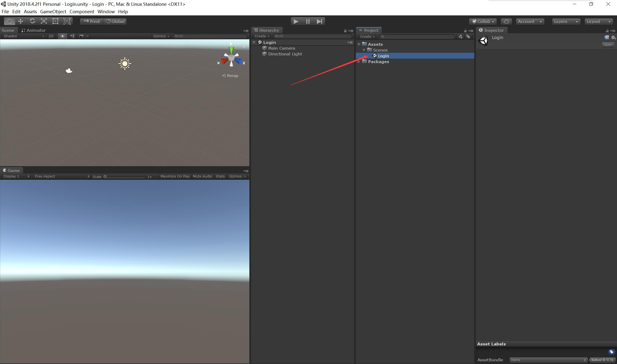Click the Gizmos dropdown in Scene view

[x=161, y=36]
